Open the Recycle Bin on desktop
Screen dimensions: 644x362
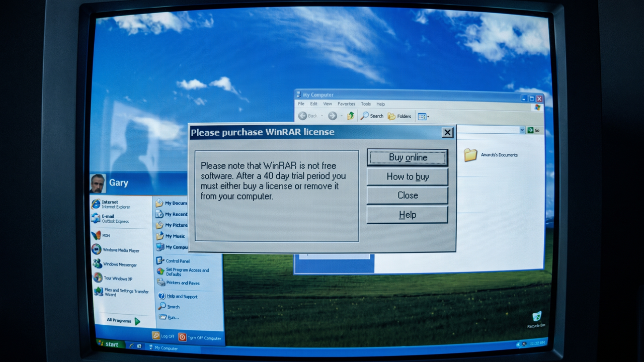(536, 319)
